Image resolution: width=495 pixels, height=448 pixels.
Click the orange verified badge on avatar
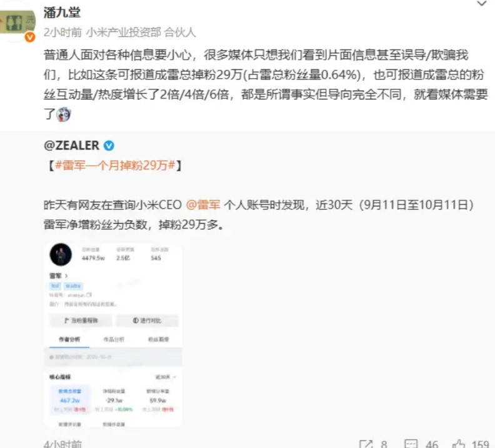tap(29, 37)
